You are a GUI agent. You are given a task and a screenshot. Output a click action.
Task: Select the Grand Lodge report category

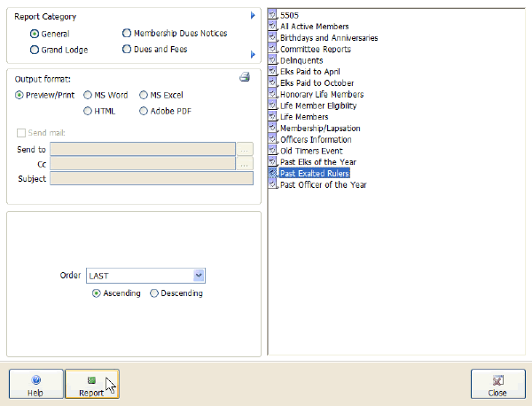[35, 50]
